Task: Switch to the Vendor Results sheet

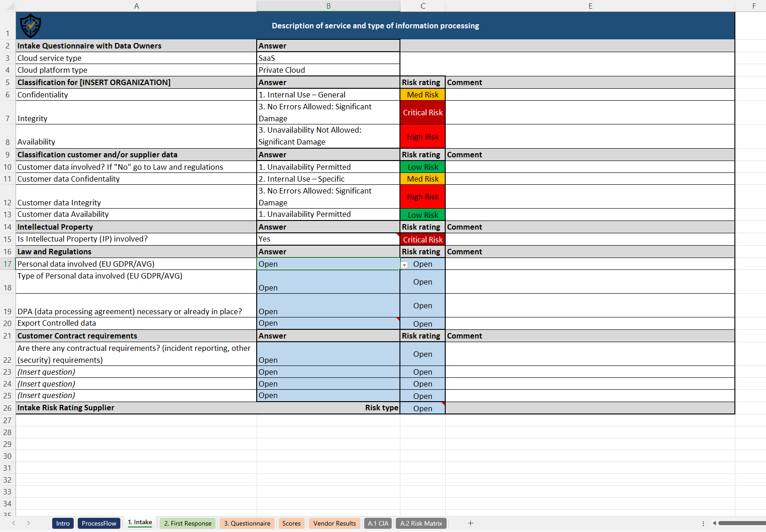Action: [334, 523]
